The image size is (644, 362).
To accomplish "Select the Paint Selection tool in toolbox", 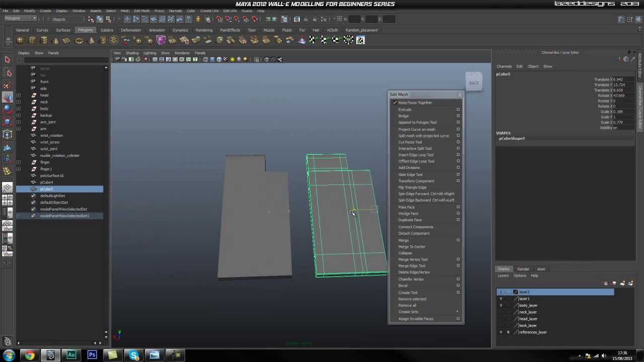I will [7, 85].
